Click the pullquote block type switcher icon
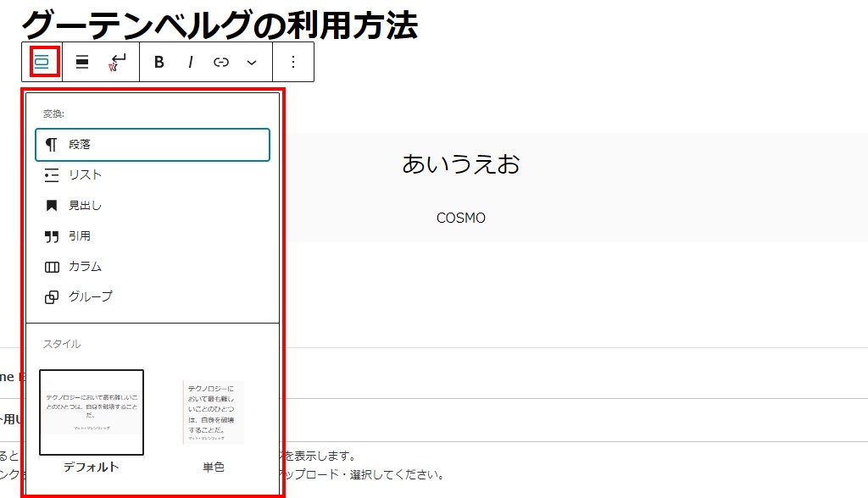868x498 pixels. pyautogui.click(x=43, y=62)
